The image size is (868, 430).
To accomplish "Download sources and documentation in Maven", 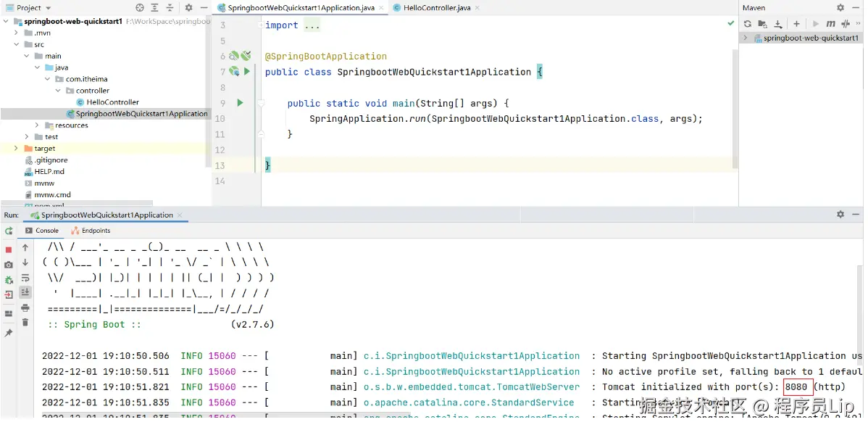I will [x=778, y=24].
